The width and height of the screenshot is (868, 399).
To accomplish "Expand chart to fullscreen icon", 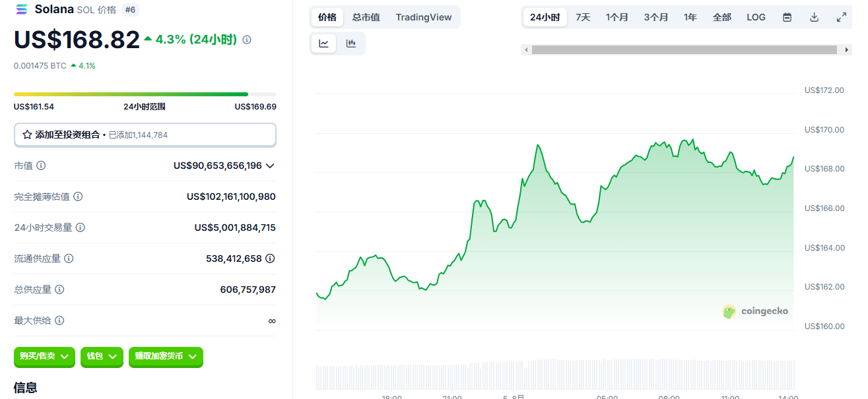I will [x=842, y=17].
